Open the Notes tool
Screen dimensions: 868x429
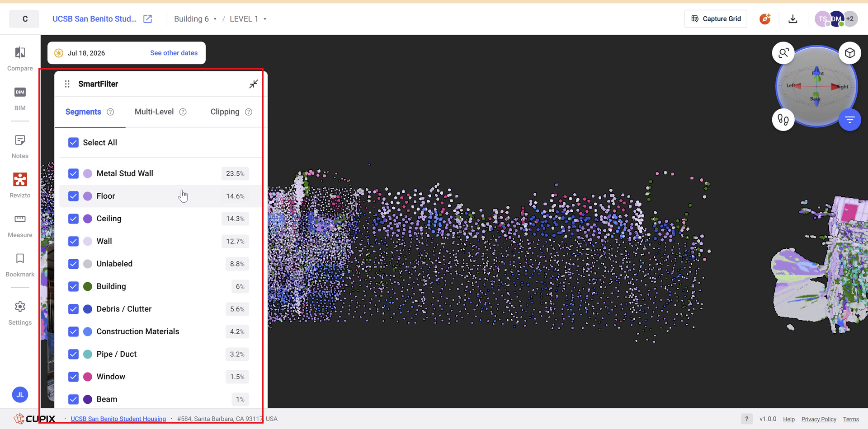[20, 147]
